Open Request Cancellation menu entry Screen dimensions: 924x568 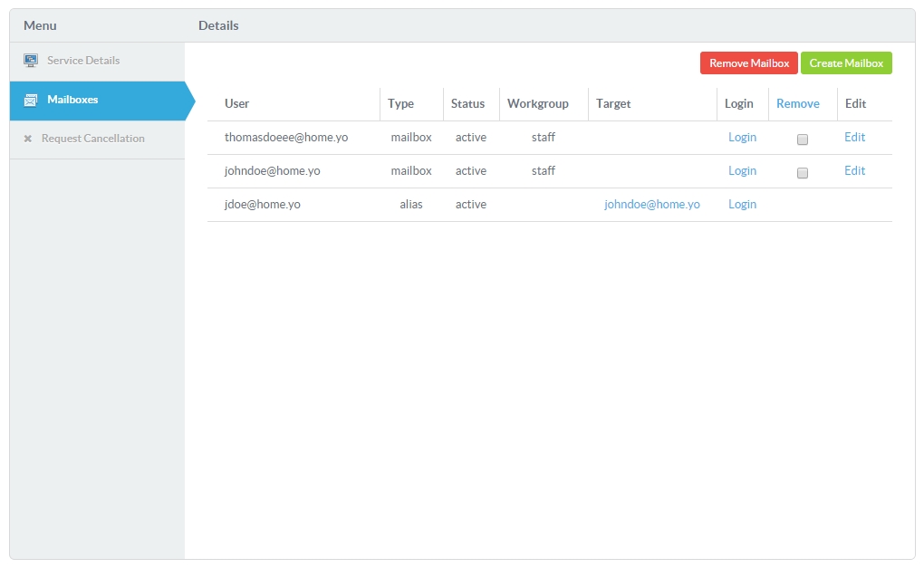(x=92, y=139)
